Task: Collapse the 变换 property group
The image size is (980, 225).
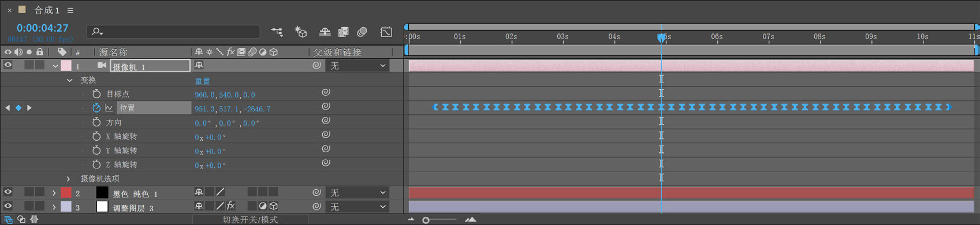Action: (69, 80)
